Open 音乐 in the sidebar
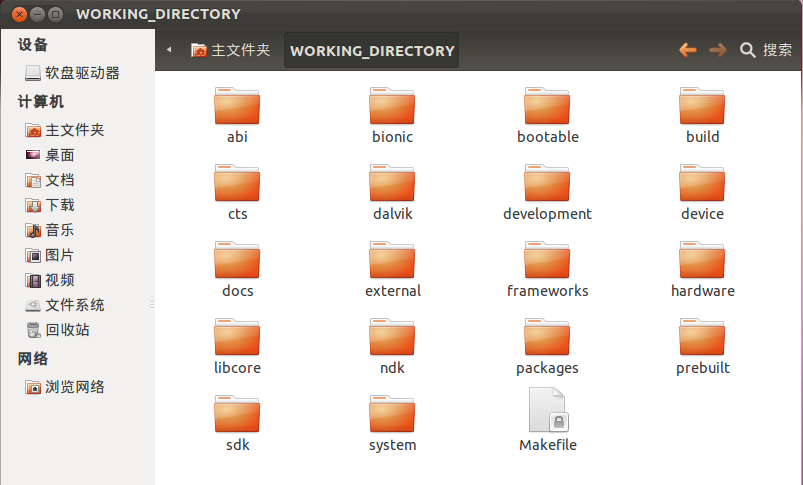This screenshot has width=803, height=485. coord(50,230)
